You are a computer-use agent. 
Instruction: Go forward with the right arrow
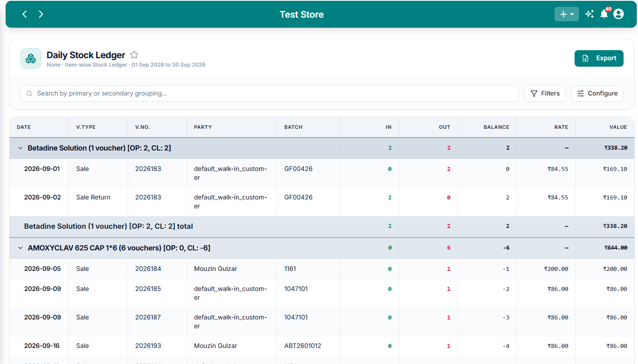click(x=41, y=14)
